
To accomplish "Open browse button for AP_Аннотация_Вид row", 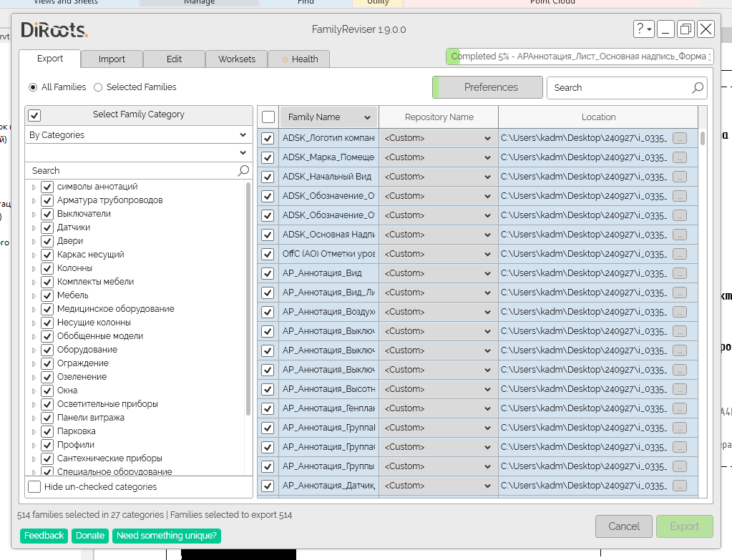I will [x=679, y=273].
